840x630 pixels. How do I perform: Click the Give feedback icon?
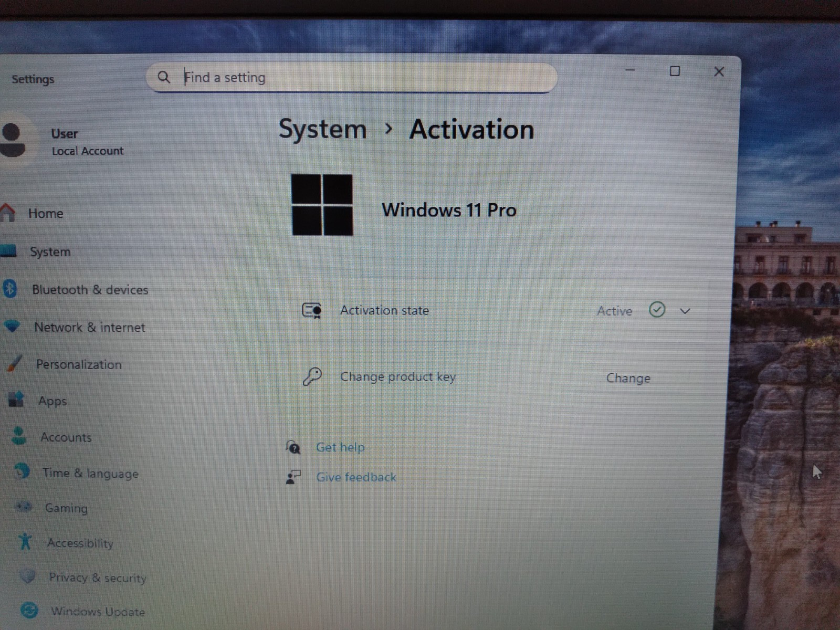click(x=293, y=477)
